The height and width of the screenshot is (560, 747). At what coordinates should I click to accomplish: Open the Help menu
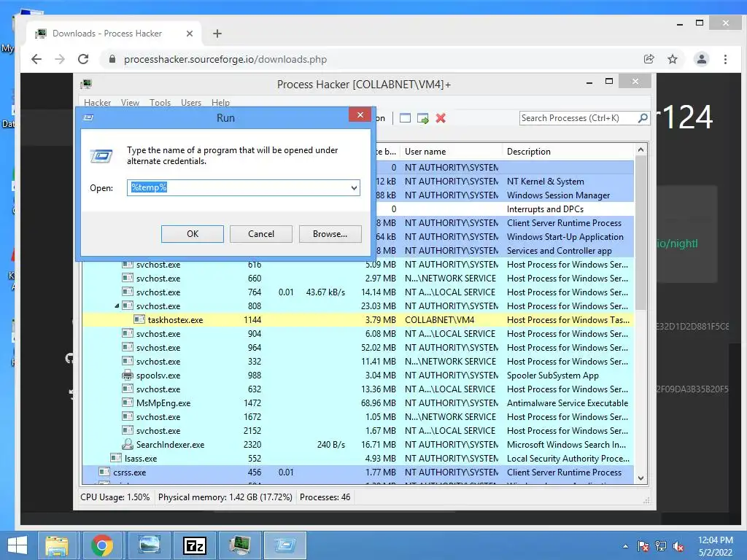(220, 102)
